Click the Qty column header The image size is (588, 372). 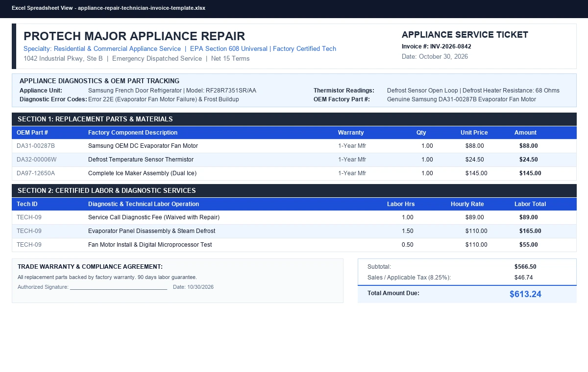point(421,133)
